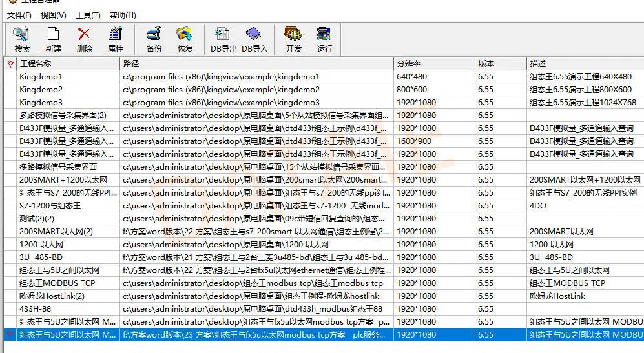This screenshot has width=644, height=353.
Task: Click the highlighted path f:\方案word版本\23 方案
Action: tap(254, 335)
